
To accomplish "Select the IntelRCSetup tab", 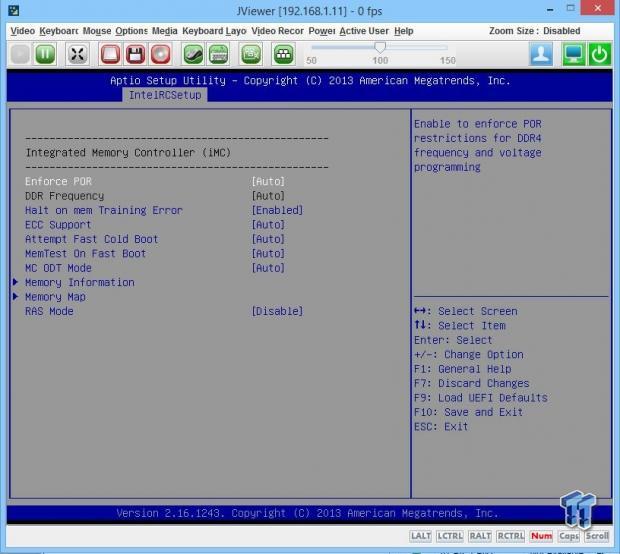I will 165,95.
